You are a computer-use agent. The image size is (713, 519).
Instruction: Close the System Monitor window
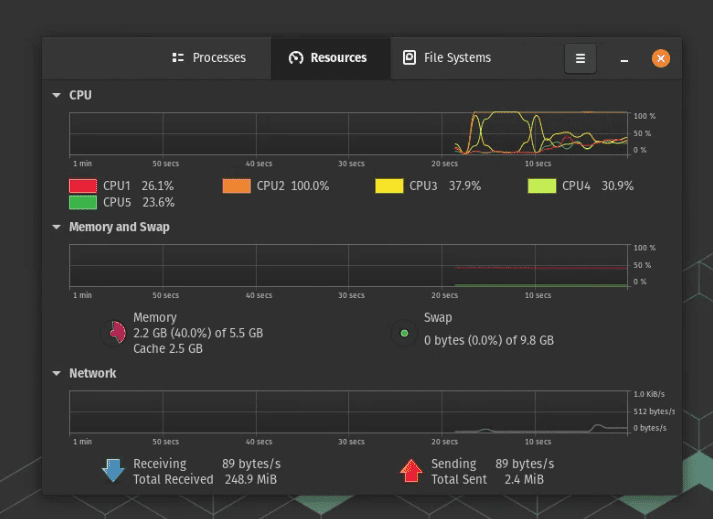(661, 58)
